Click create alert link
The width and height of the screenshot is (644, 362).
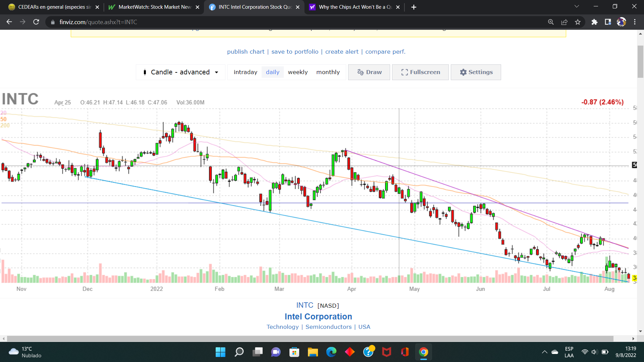pos(342,52)
